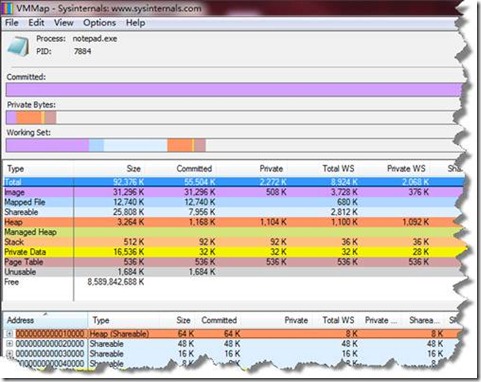481x382 pixels.
Task: Sort details by Address column header
Action: [x=45, y=320]
